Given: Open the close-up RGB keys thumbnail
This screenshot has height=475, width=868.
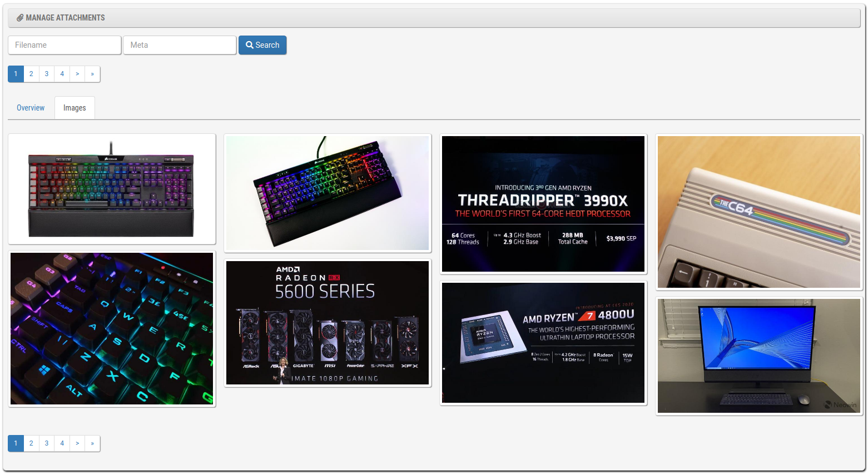Looking at the screenshot, I should (x=112, y=328).
